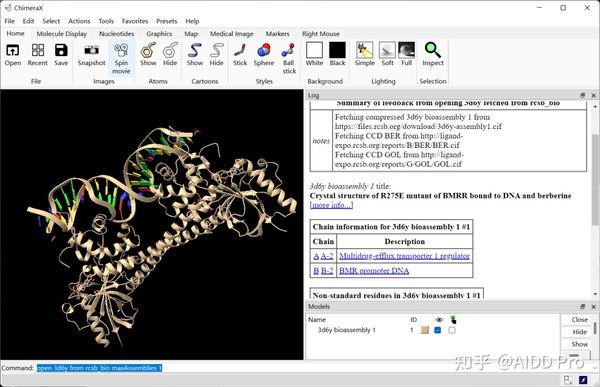Open the Favorites menu
This screenshot has height=387, width=600.
pos(135,21)
